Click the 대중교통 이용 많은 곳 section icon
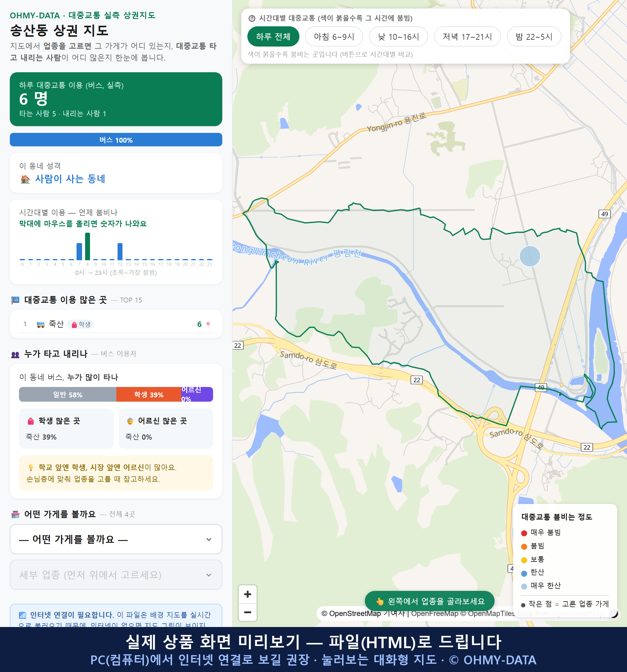Viewport: 627px width, 672px height. pyautogui.click(x=15, y=300)
